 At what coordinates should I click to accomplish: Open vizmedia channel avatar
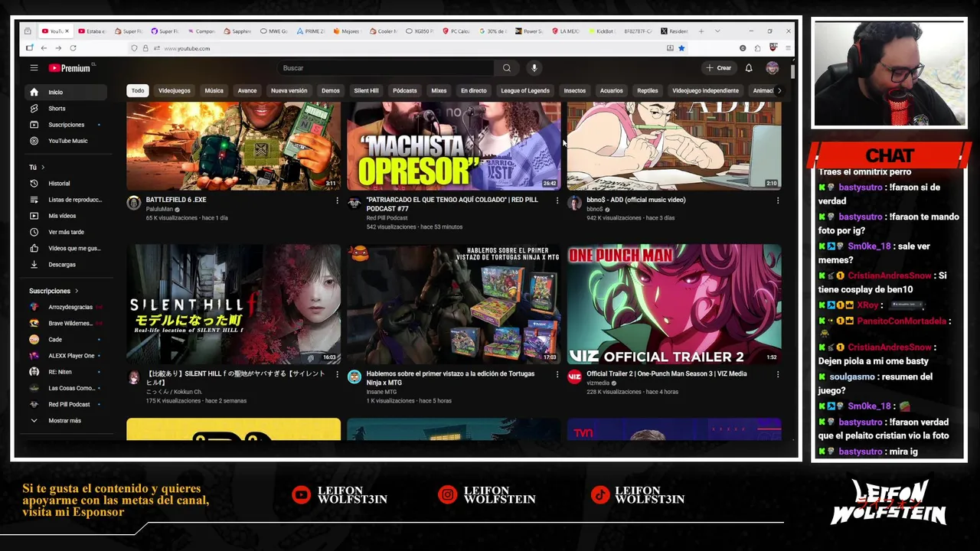(574, 377)
